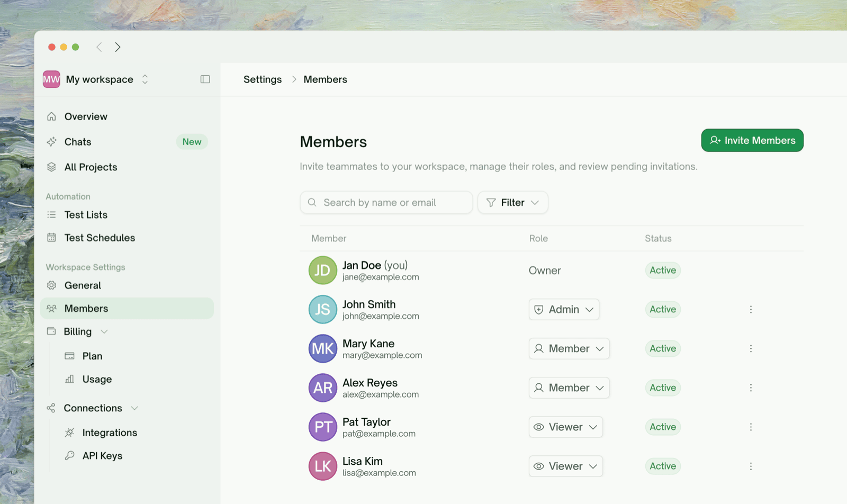Open Overview in the sidebar
The height and width of the screenshot is (504, 847).
[127, 116]
